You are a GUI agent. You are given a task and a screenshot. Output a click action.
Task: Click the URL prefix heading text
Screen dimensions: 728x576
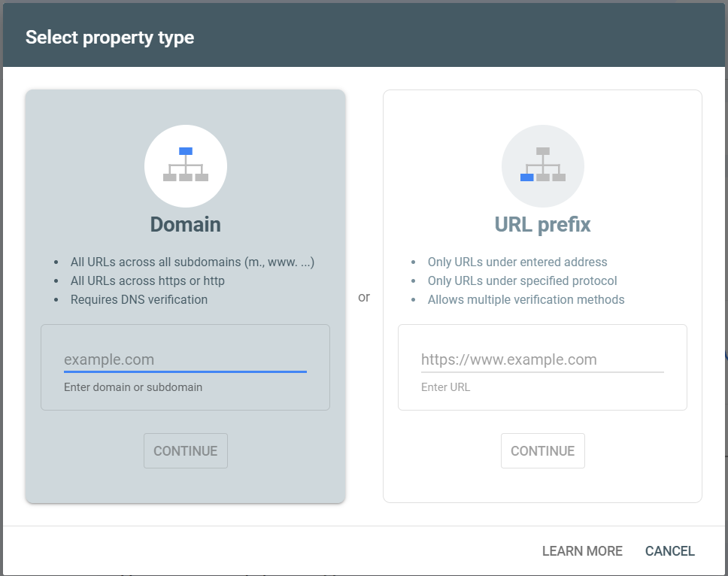tap(543, 224)
